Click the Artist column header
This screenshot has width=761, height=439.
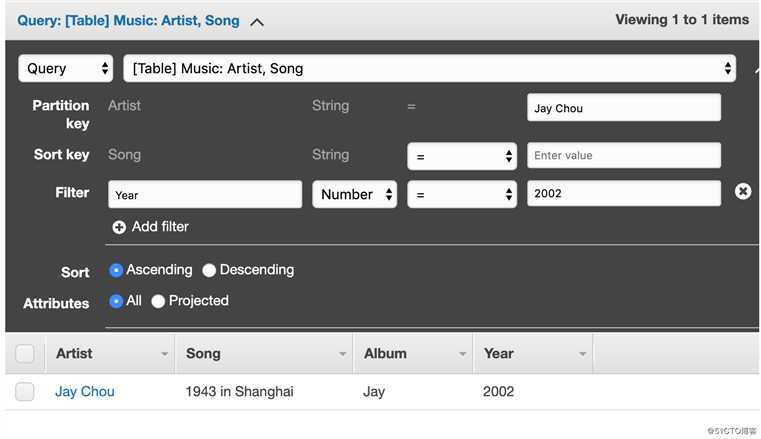pos(110,354)
